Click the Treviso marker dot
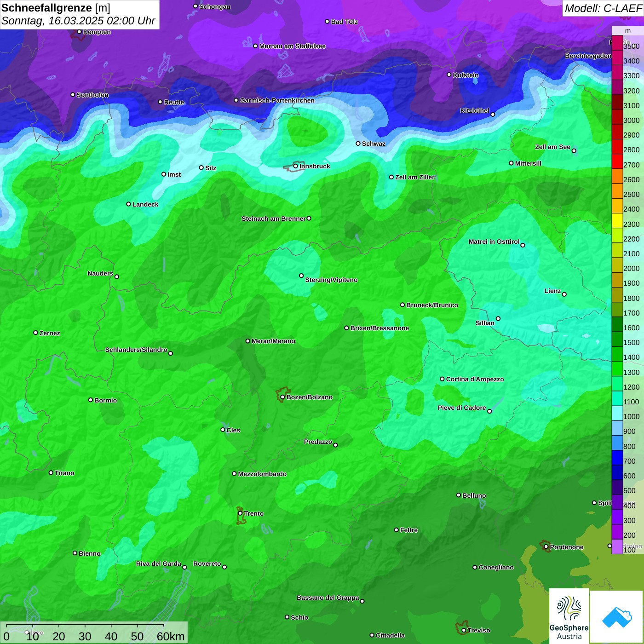Viewport: 644px width, 644px height. tap(464, 631)
